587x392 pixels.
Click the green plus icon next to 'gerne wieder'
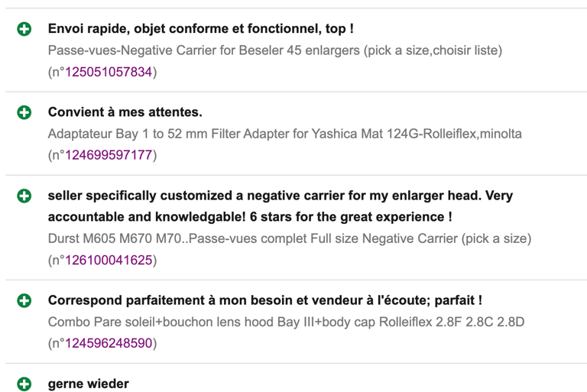[24, 384]
